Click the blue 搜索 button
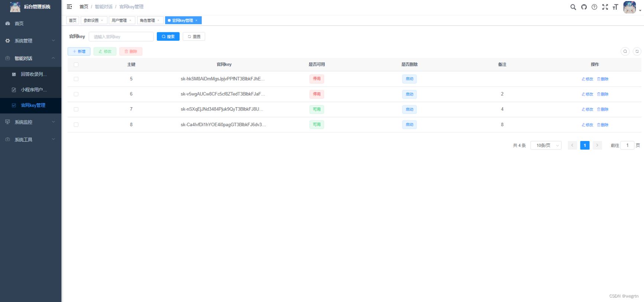The width and height of the screenshot is (644, 302). pyautogui.click(x=168, y=36)
